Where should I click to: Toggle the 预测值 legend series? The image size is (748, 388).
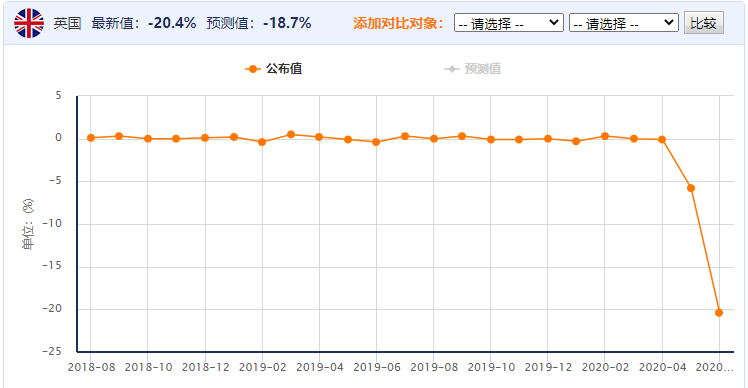pos(472,69)
